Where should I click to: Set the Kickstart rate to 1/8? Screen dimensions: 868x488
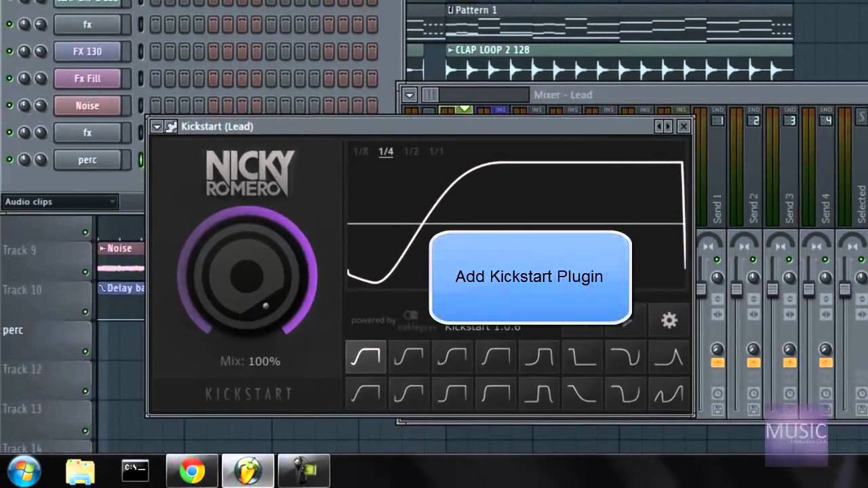pos(361,152)
